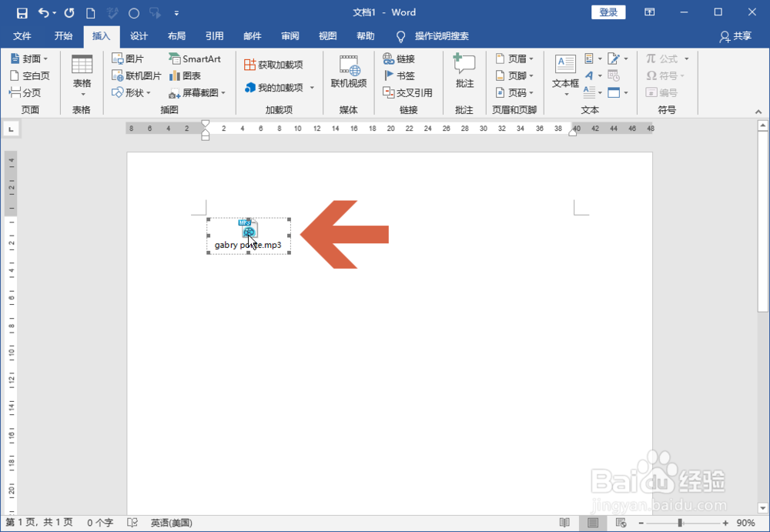The width and height of the screenshot is (770, 532).
Task: Create a new blank document icon
Action: [x=90, y=13]
